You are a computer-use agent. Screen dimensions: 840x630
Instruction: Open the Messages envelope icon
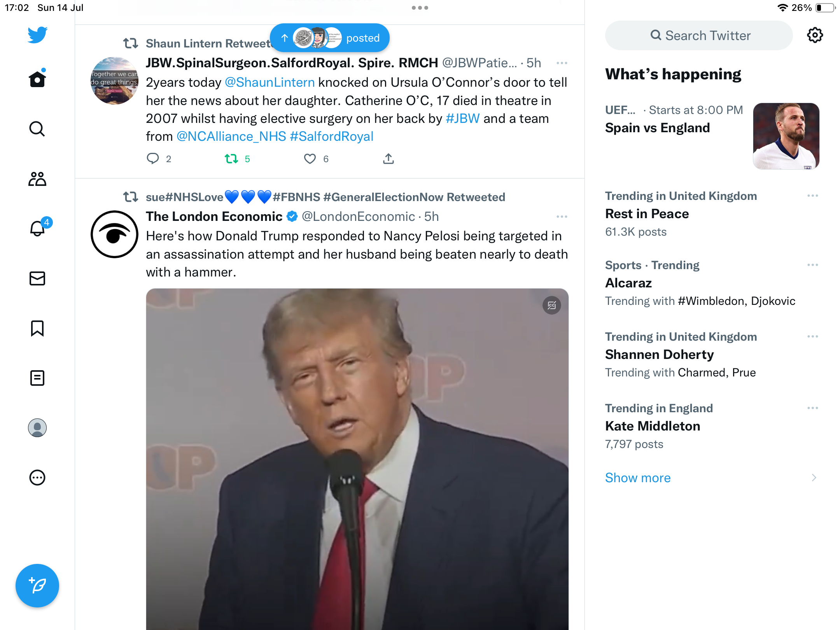37,278
